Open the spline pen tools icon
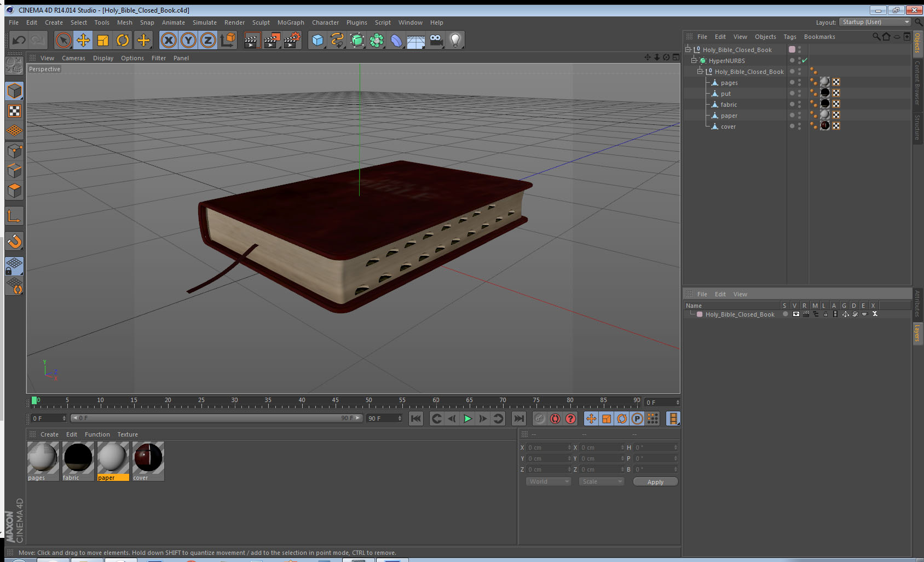924x562 pixels. pyautogui.click(x=337, y=40)
